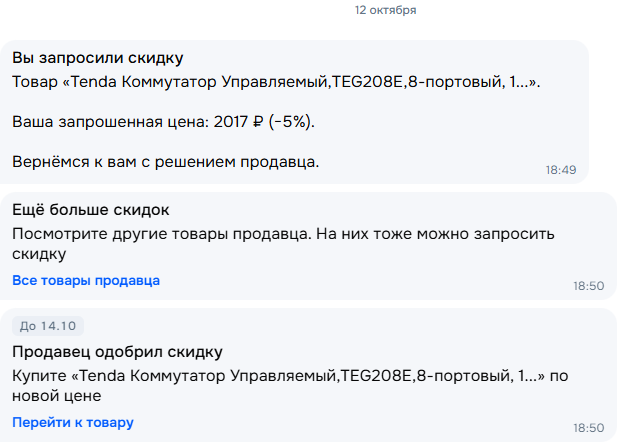Image resolution: width=625 pixels, height=447 pixels.
Task: Click the "Вернёмся к вам с решением продавца" text
Action: [x=165, y=162]
